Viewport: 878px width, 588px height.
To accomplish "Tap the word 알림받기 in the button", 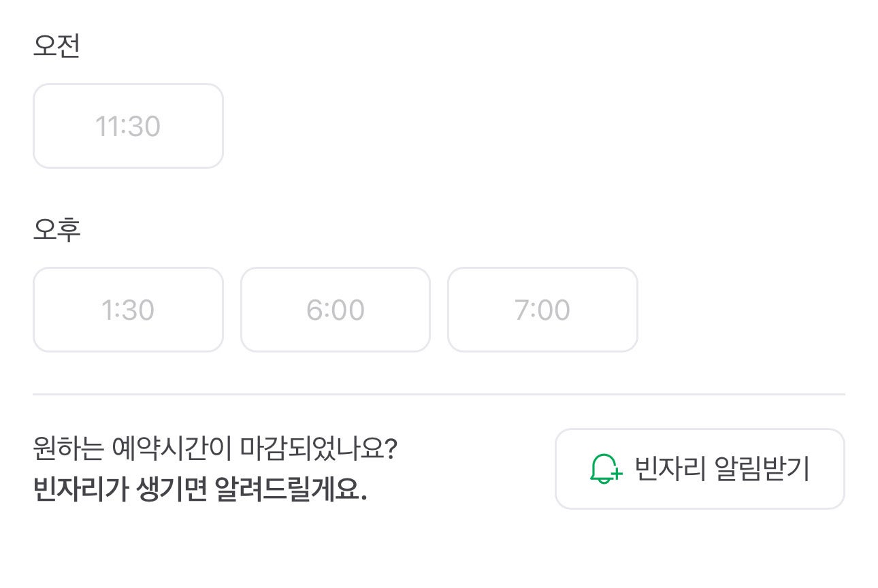I will pyautogui.click(x=762, y=469).
